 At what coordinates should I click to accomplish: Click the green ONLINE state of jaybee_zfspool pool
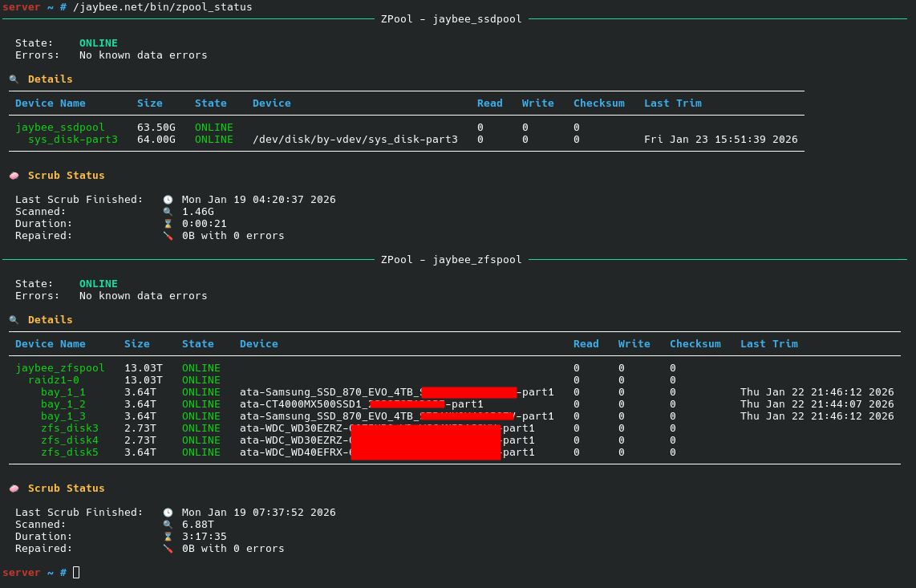[x=201, y=367]
